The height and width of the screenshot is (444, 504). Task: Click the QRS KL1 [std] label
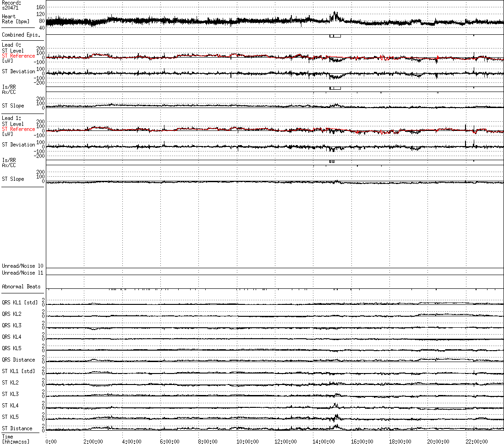20,303
